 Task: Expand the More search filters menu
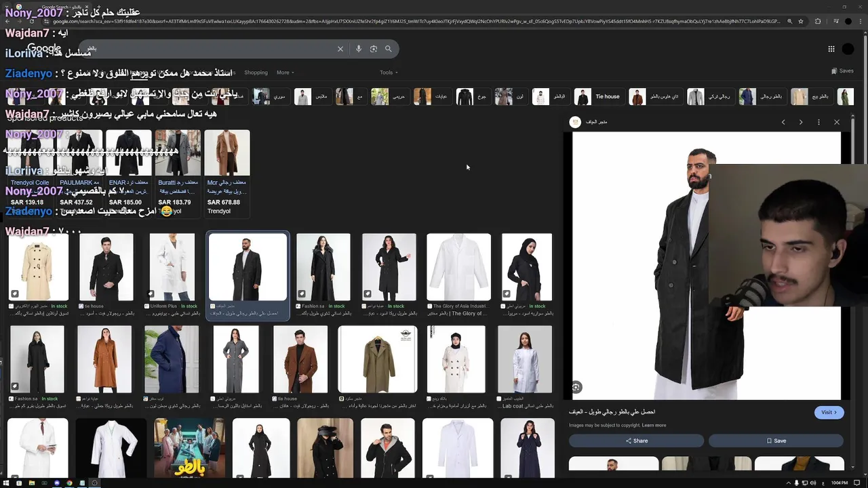click(285, 73)
